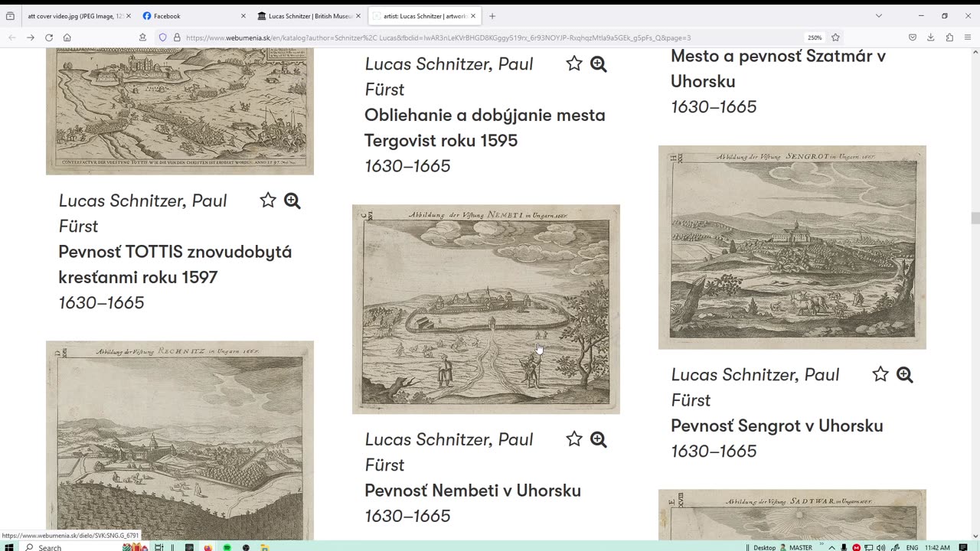List all open tabs dropdown
The width and height of the screenshot is (980, 551).
(x=878, y=15)
